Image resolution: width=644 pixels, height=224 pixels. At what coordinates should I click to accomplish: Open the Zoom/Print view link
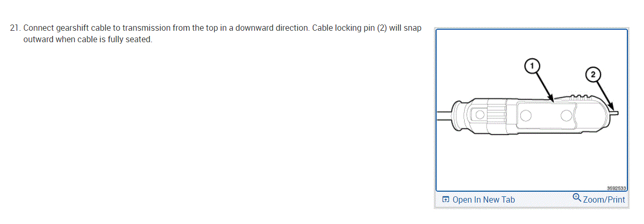(604, 200)
